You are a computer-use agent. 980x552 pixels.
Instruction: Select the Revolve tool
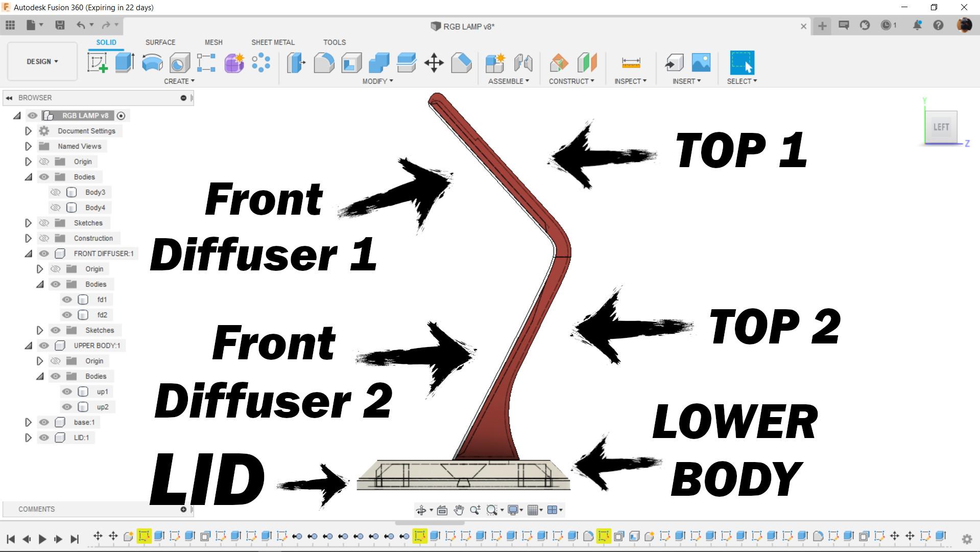152,62
